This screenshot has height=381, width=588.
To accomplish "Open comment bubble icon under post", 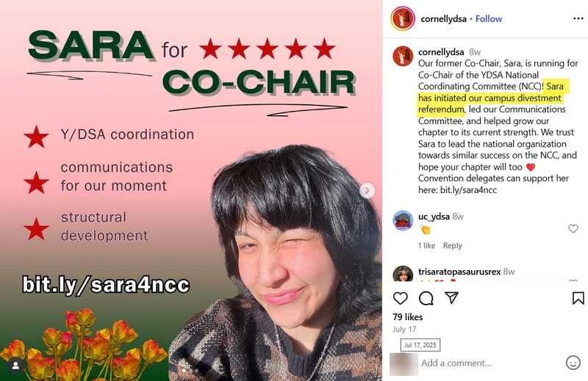I will pos(426,298).
